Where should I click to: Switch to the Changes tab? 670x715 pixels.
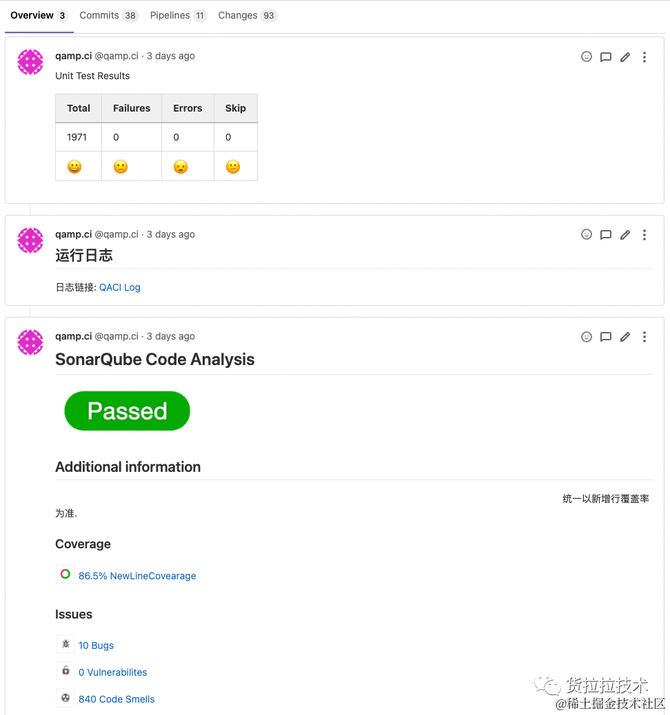click(247, 16)
